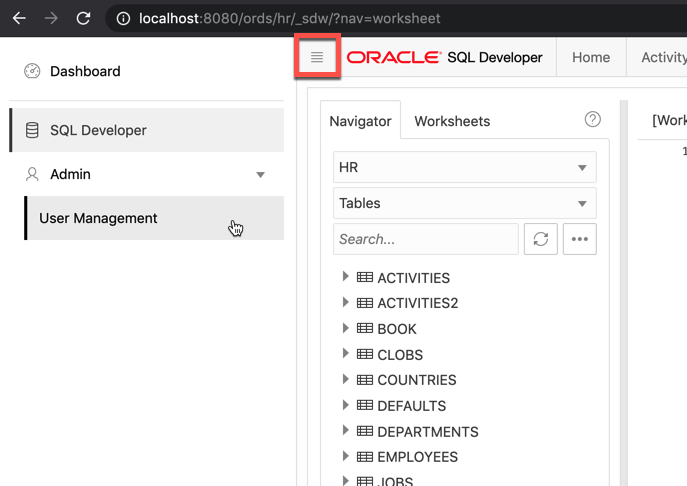Select Admin in side menu
This screenshot has width=687, height=486.
tap(147, 174)
